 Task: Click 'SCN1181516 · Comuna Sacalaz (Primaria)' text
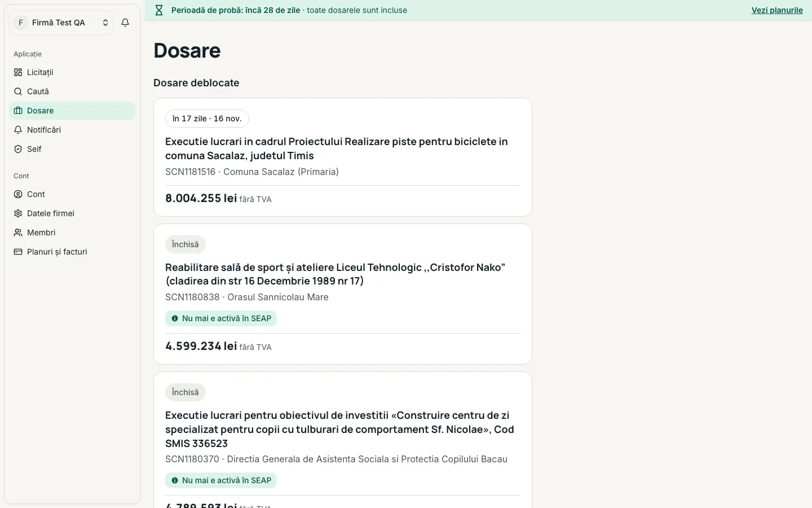coord(252,172)
